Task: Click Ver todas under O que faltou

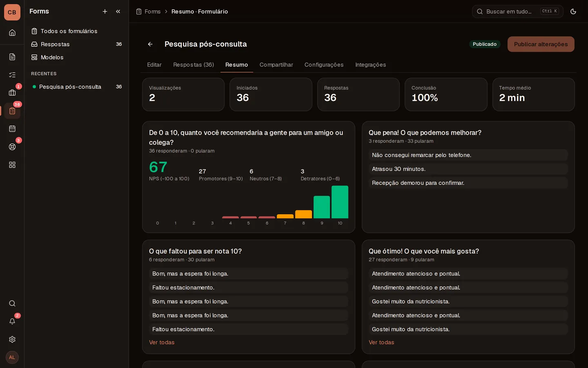Action: coord(162,342)
